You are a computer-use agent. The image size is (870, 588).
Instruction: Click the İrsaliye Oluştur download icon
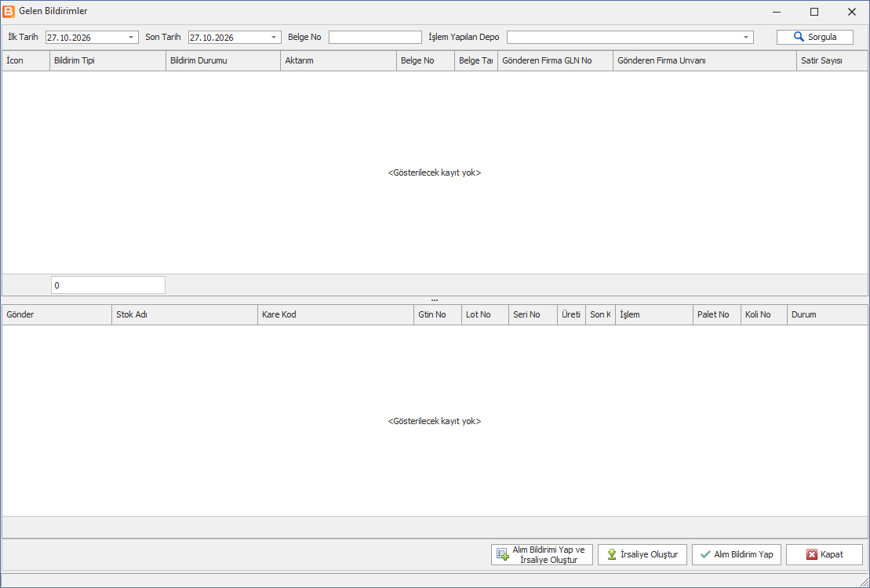(x=612, y=554)
